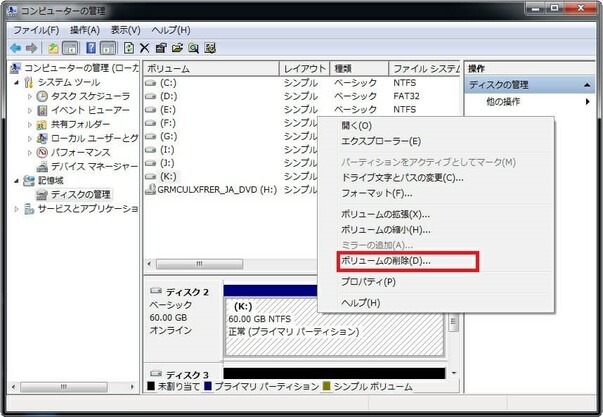
Task: Click the Open folder toolbar icon
Action: [x=177, y=48]
